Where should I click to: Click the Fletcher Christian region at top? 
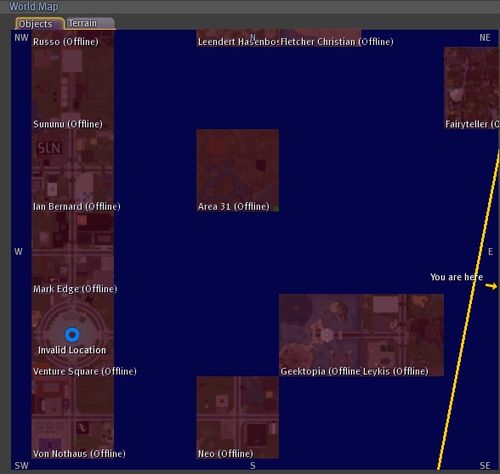click(x=320, y=38)
